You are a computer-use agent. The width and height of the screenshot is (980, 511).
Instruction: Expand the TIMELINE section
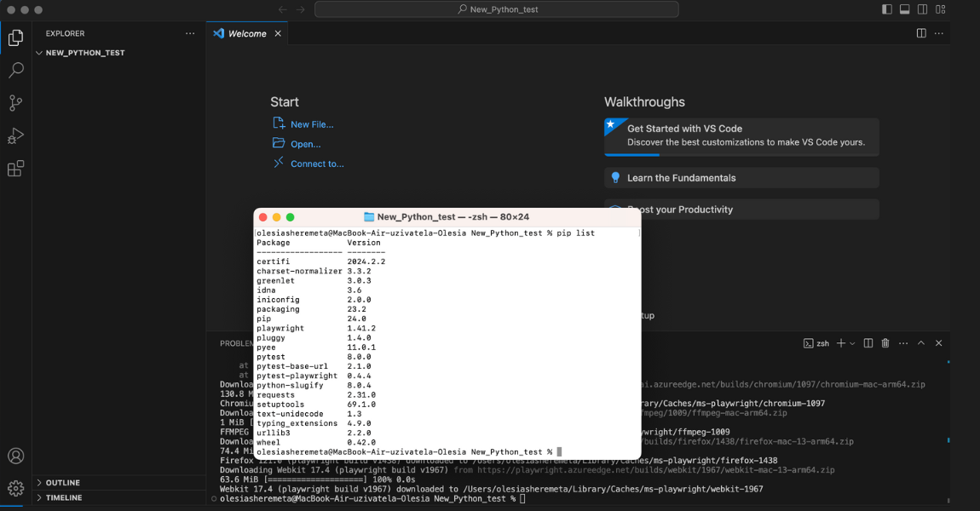tap(64, 497)
